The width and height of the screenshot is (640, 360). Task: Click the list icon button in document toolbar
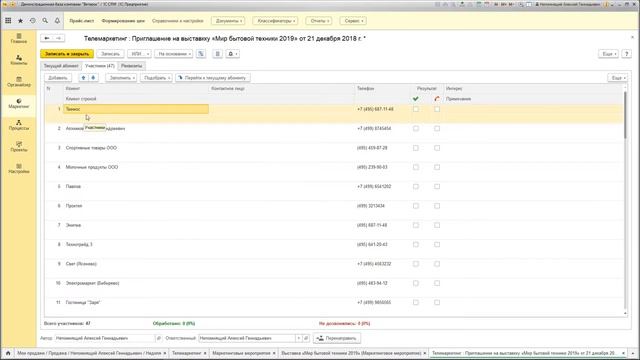(218, 54)
